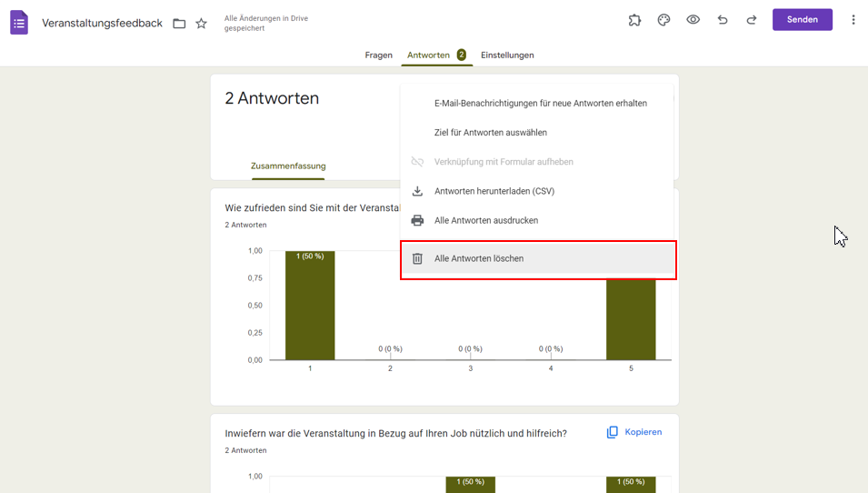Choose Alle Antworten löschen
The image size is (868, 493).
pyautogui.click(x=537, y=258)
